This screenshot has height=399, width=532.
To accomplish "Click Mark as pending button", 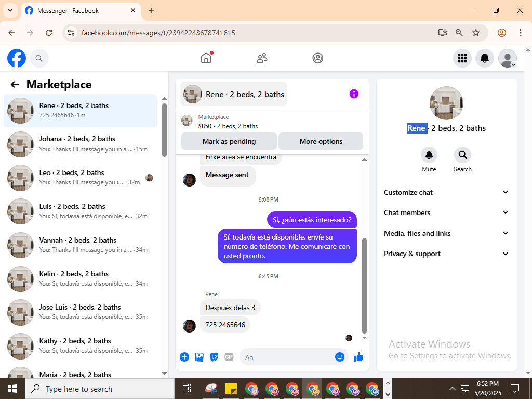I will coord(229,141).
